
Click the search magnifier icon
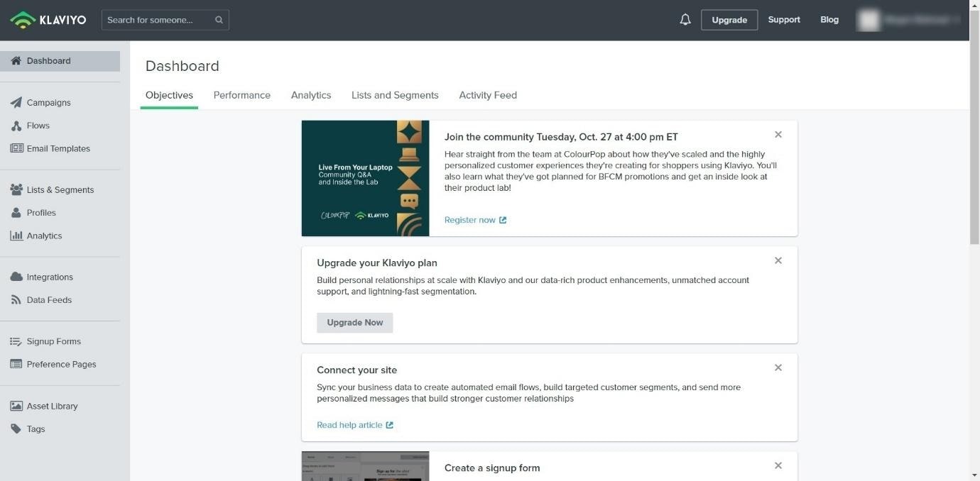pos(219,20)
